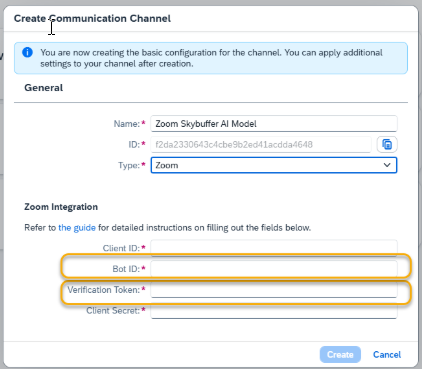This screenshot has width=422, height=369.
Task: Click the Client Secret label
Action: coord(113,311)
